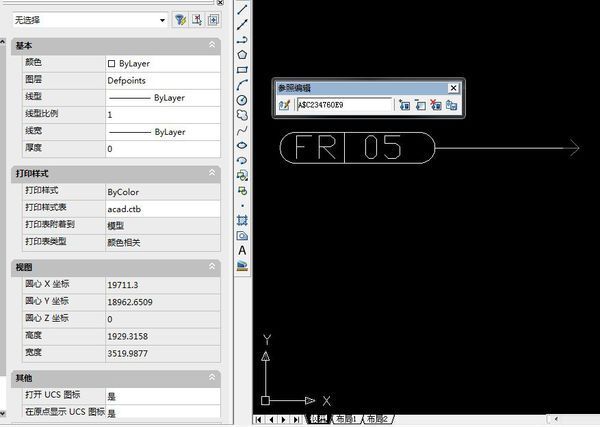Click the last tab navigation arrow

pos(297,420)
